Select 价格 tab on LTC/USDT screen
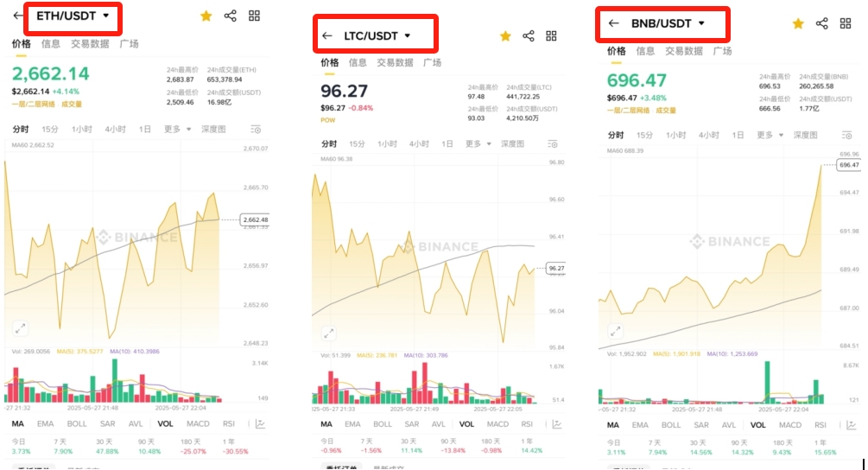The image size is (868, 470). tap(329, 62)
